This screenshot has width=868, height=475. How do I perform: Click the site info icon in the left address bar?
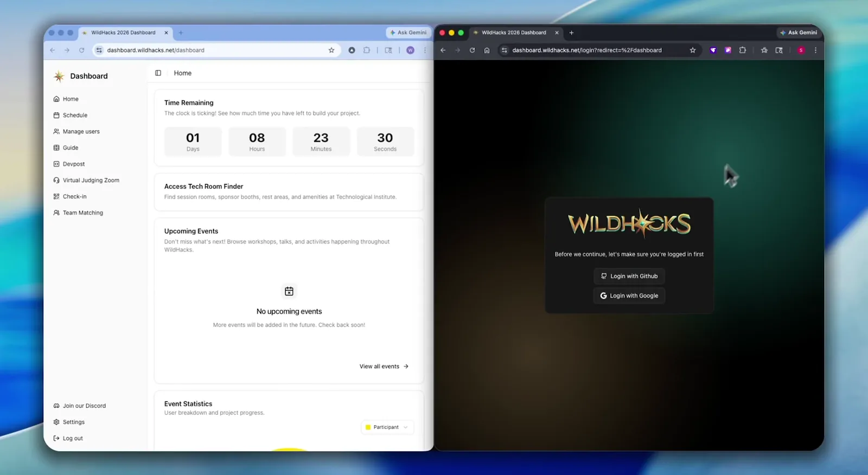pos(99,50)
